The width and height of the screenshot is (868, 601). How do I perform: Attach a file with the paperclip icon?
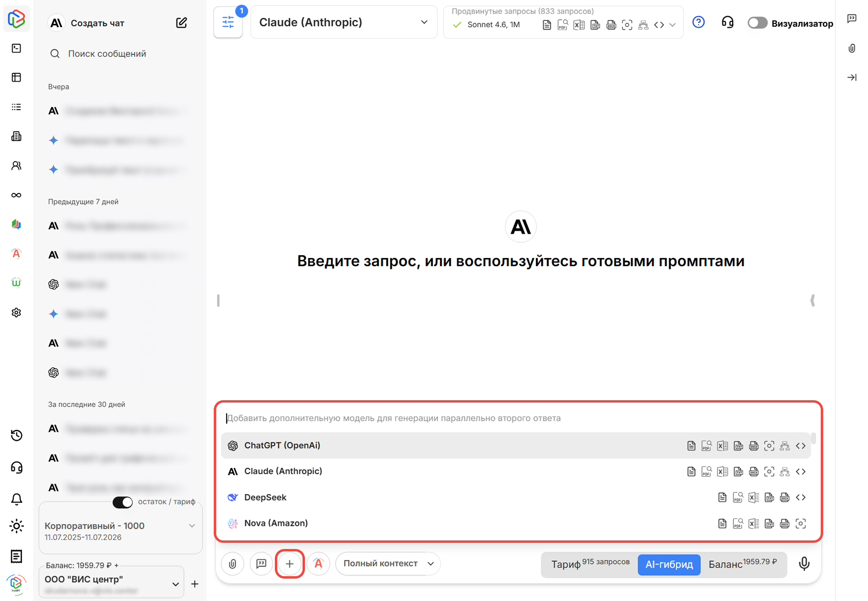click(232, 563)
